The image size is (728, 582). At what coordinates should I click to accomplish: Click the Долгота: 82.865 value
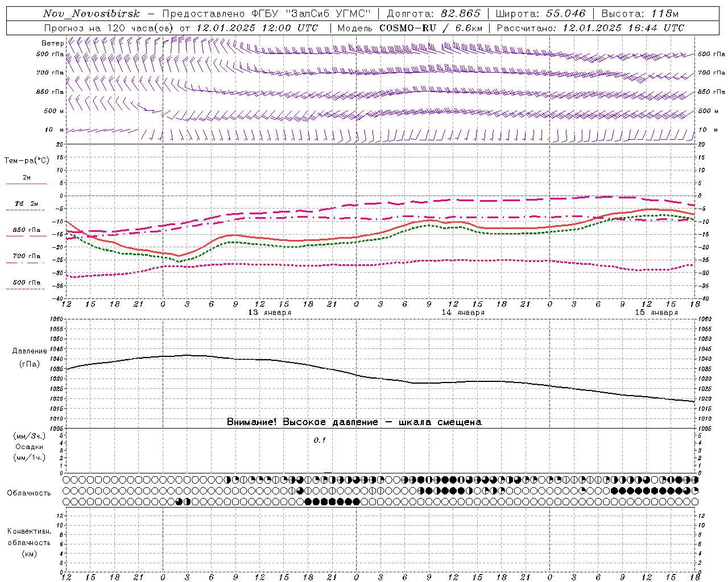pos(433,14)
